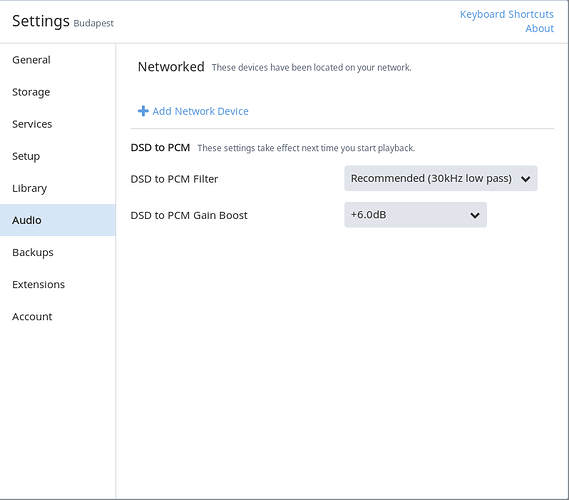Viewport: 569px width, 500px height.
Task: Click the DSD to PCM section heading
Action: coord(160,148)
